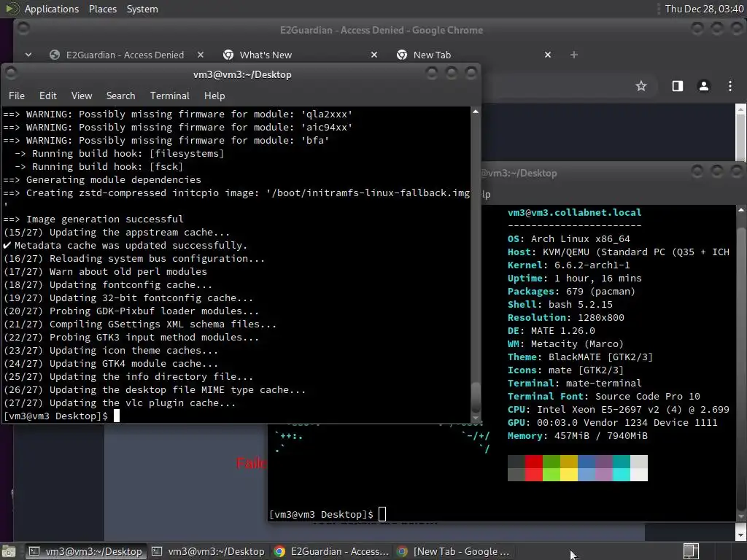The image size is (747, 560).
Task: Close the E2Guardian - Access Denied tab
Action: (x=201, y=55)
